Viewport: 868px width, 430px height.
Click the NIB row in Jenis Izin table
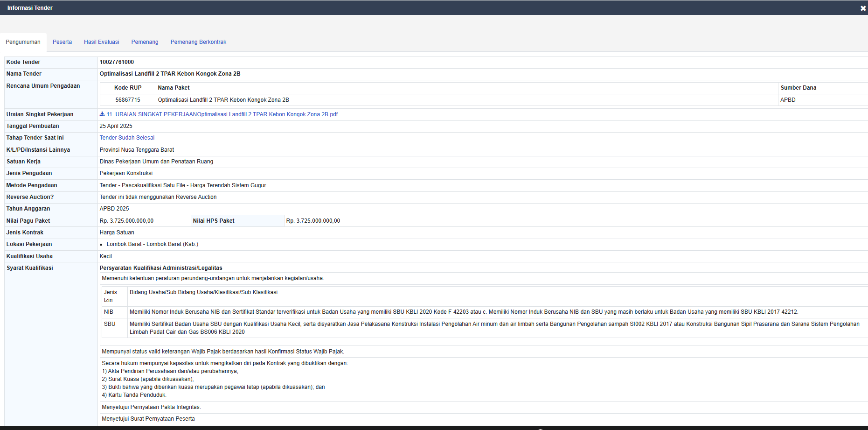pos(109,312)
